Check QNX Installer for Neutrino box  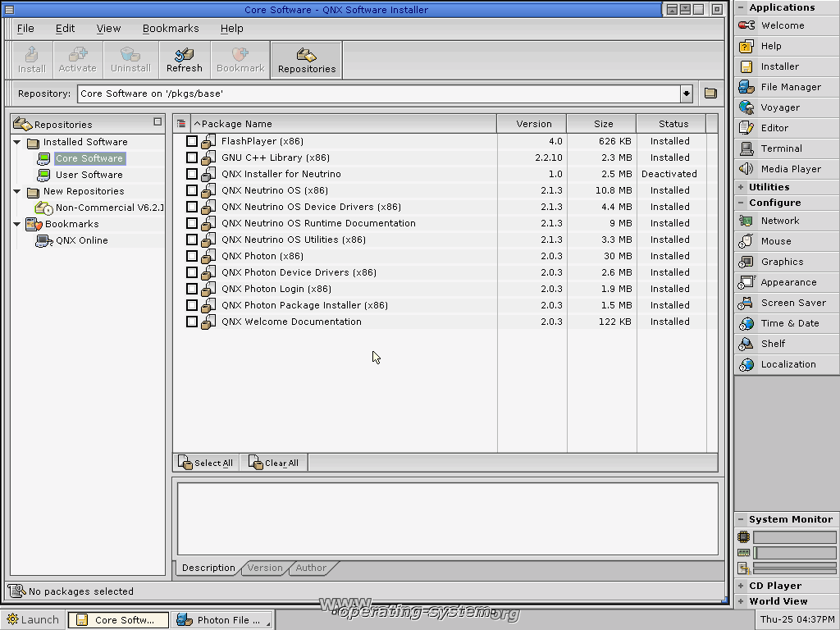coord(192,174)
